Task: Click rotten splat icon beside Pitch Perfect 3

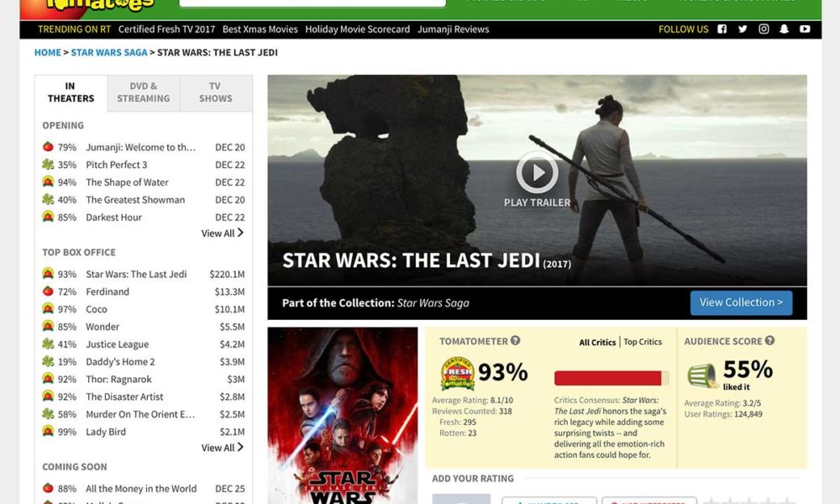Action: (x=48, y=164)
